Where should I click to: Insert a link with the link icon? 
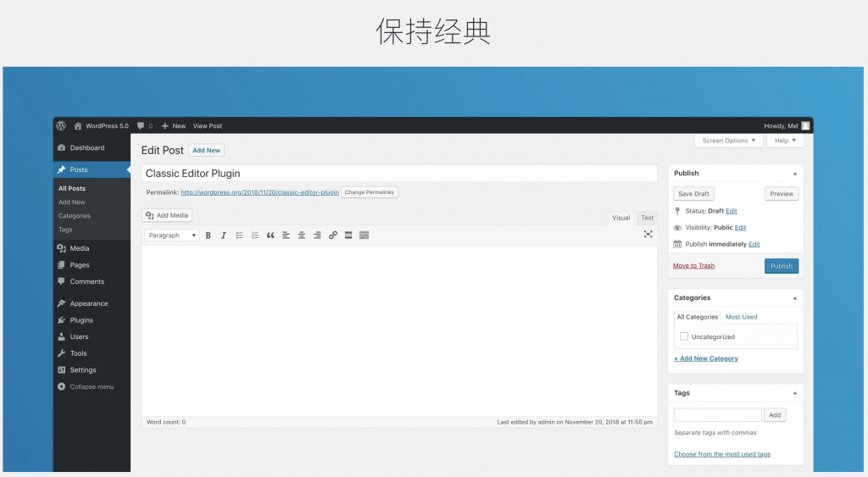coord(332,236)
